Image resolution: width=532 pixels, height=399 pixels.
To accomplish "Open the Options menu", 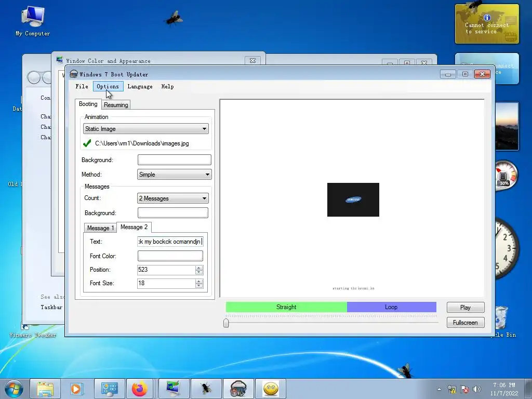I will pos(108,87).
